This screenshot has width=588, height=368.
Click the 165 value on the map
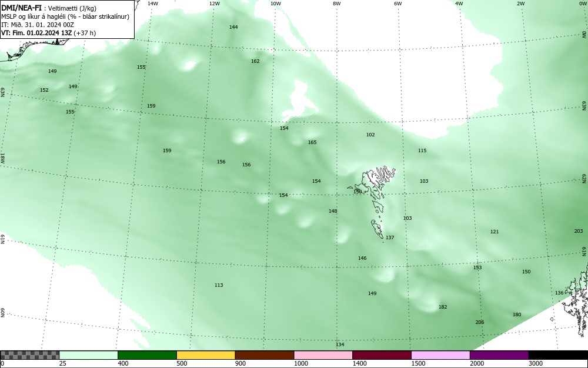point(312,142)
